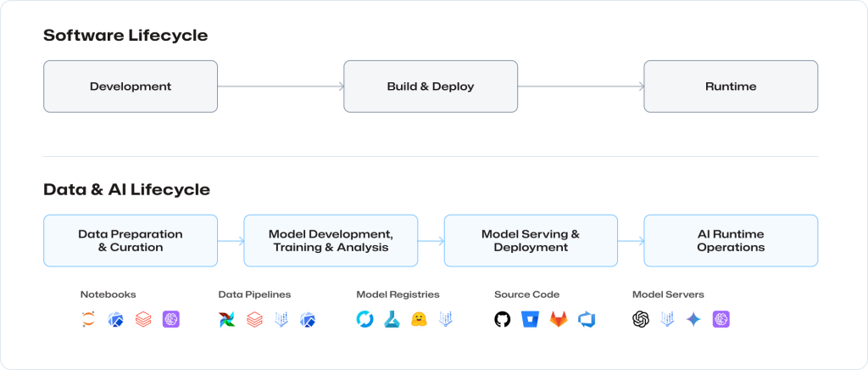Click Model Development, Training & Analysis box
This screenshot has height=370, width=868.
tap(331, 240)
